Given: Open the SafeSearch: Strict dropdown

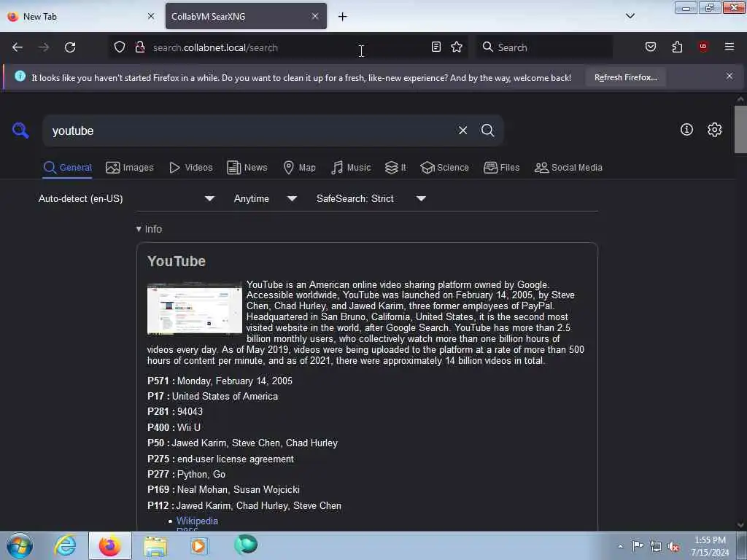Looking at the screenshot, I should point(371,198).
